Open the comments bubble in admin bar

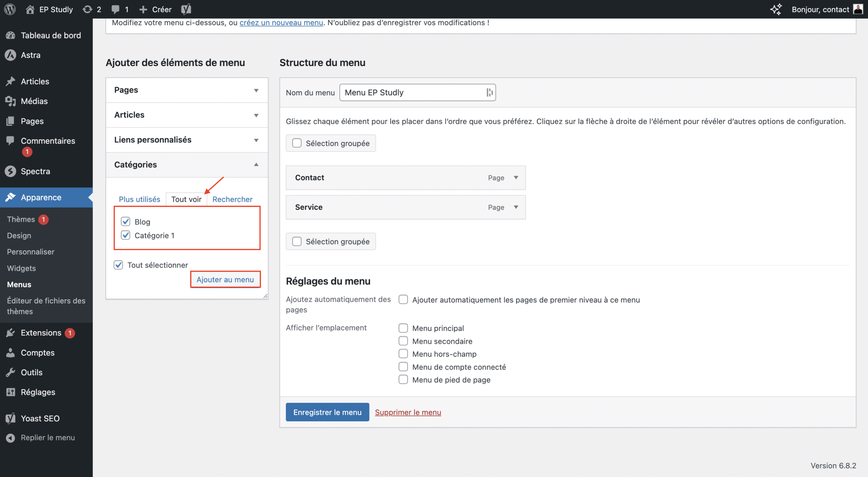pos(116,9)
